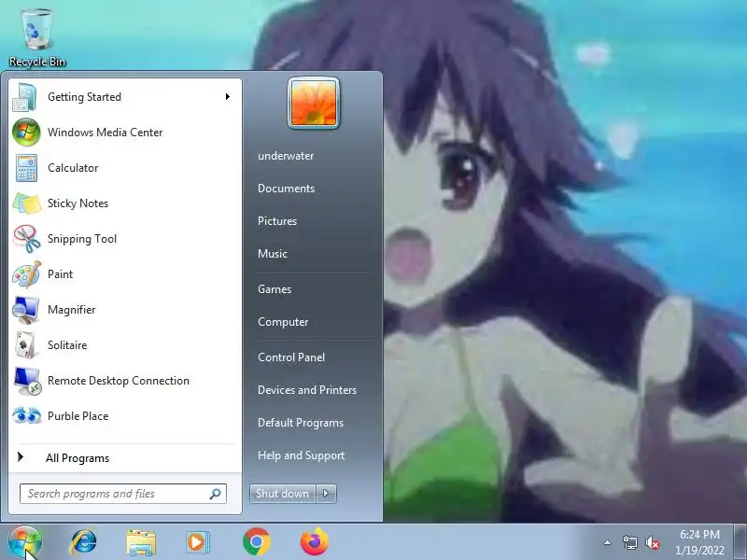Select the Remote Desktop Connection text label
Screen dimensions: 747x560
pyautogui.click(x=119, y=381)
